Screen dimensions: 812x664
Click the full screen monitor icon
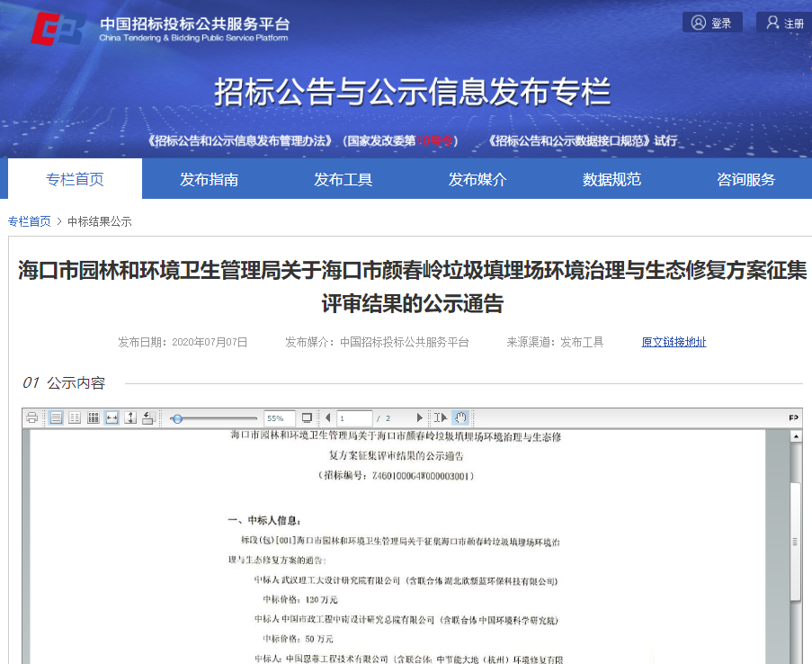[x=307, y=417]
